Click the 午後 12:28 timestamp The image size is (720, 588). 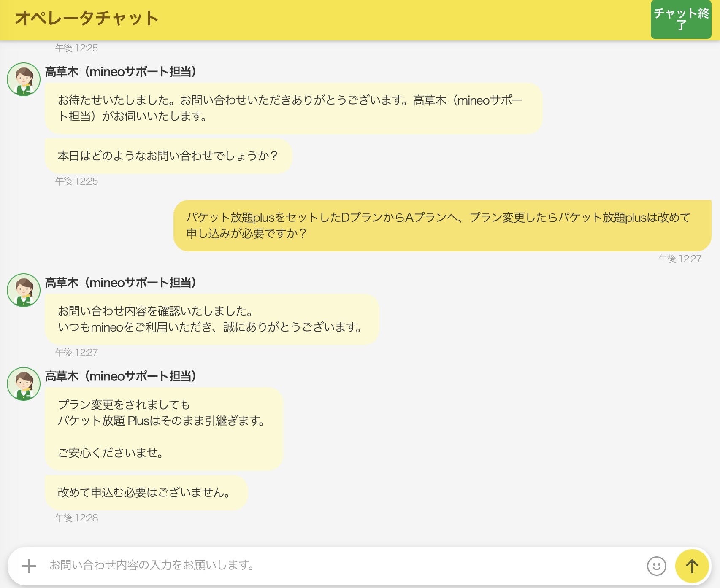76,518
